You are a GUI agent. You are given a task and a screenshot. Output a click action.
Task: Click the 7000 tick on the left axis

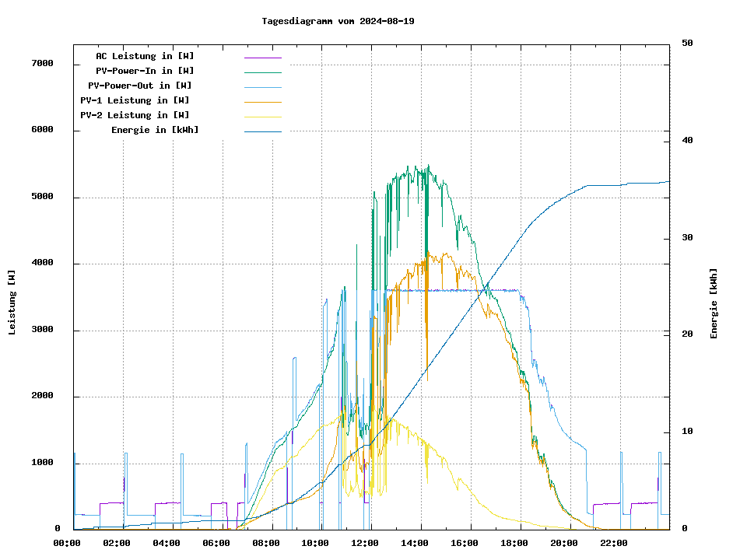(x=42, y=64)
